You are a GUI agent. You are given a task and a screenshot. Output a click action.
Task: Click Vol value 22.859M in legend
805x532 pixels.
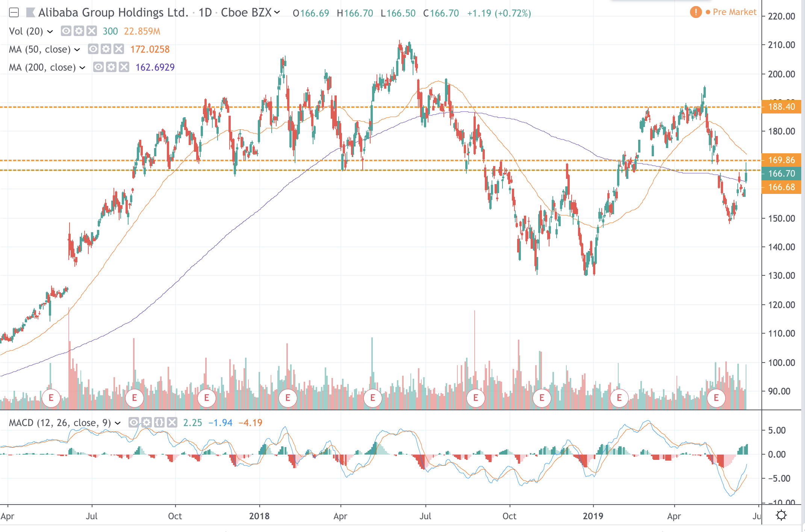click(142, 31)
